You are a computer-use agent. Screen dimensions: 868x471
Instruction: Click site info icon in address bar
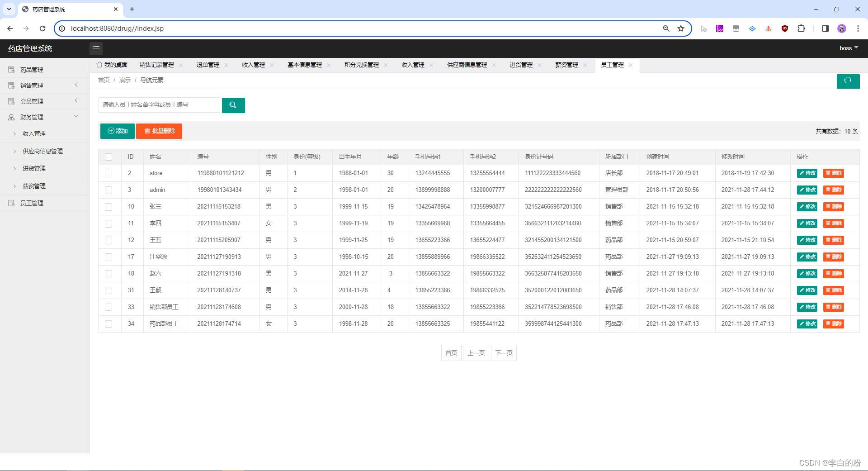pyautogui.click(x=62, y=28)
